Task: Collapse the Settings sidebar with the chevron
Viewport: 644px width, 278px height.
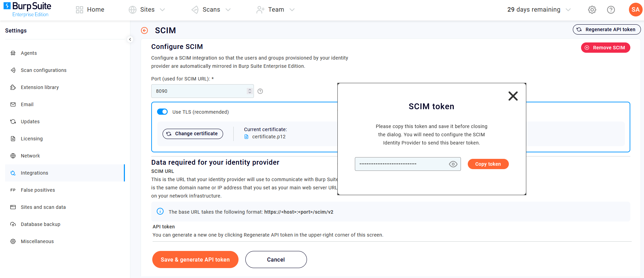Action: click(x=130, y=39)
